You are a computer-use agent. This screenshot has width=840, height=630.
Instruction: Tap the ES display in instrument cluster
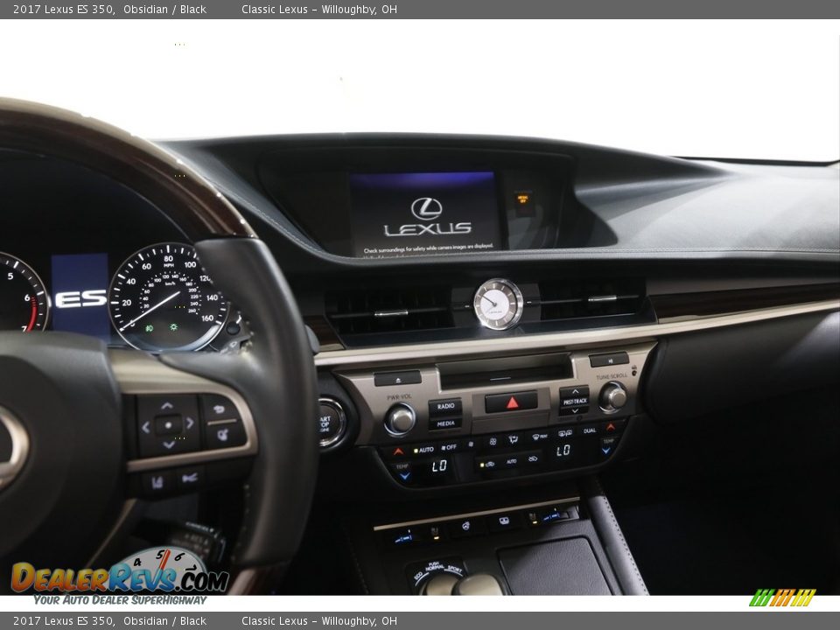80,298
